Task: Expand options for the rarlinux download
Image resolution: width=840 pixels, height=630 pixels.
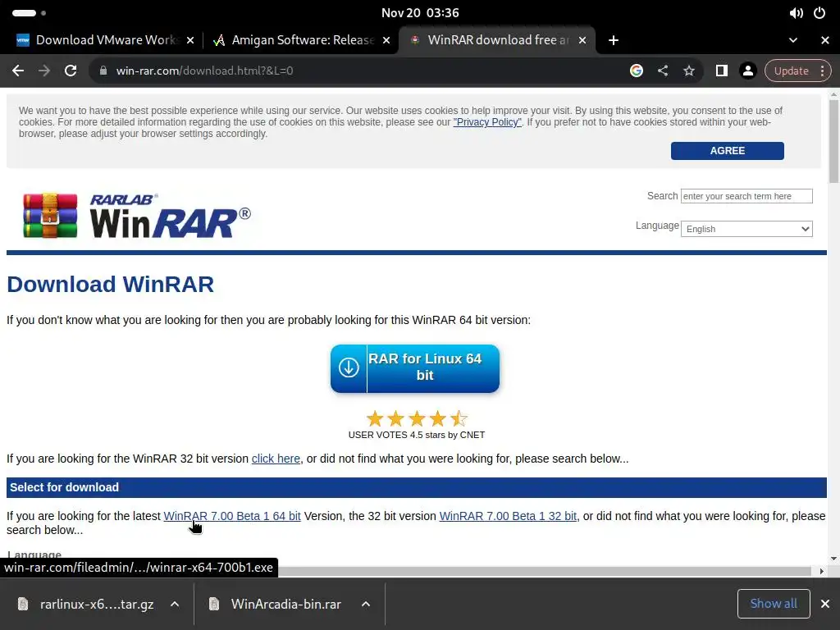Action: coord(175,605)
